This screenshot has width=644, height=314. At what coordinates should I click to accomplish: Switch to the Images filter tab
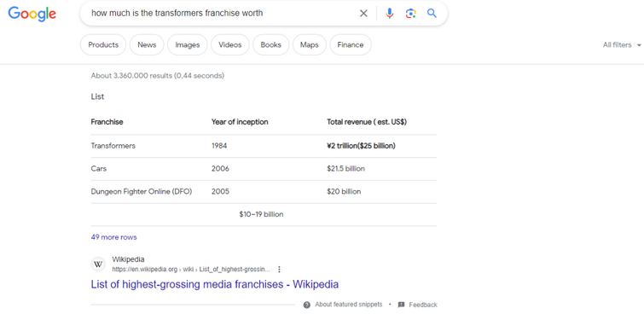tap(188, 45)
